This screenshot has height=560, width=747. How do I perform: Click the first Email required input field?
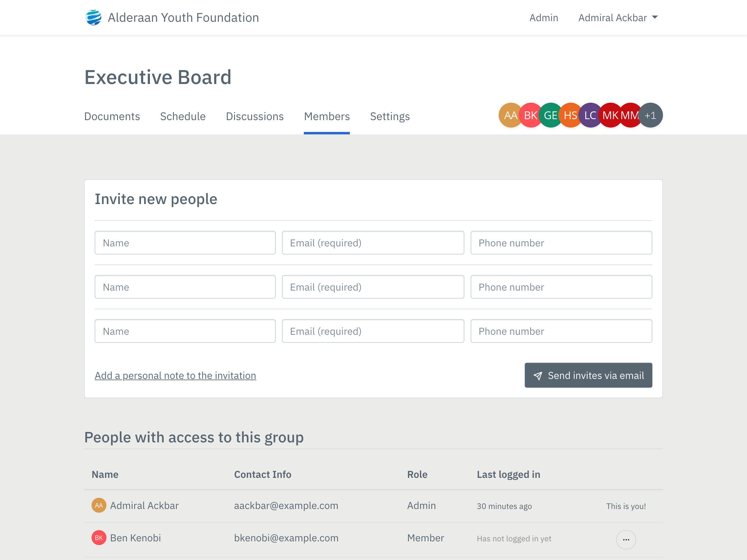373,242
